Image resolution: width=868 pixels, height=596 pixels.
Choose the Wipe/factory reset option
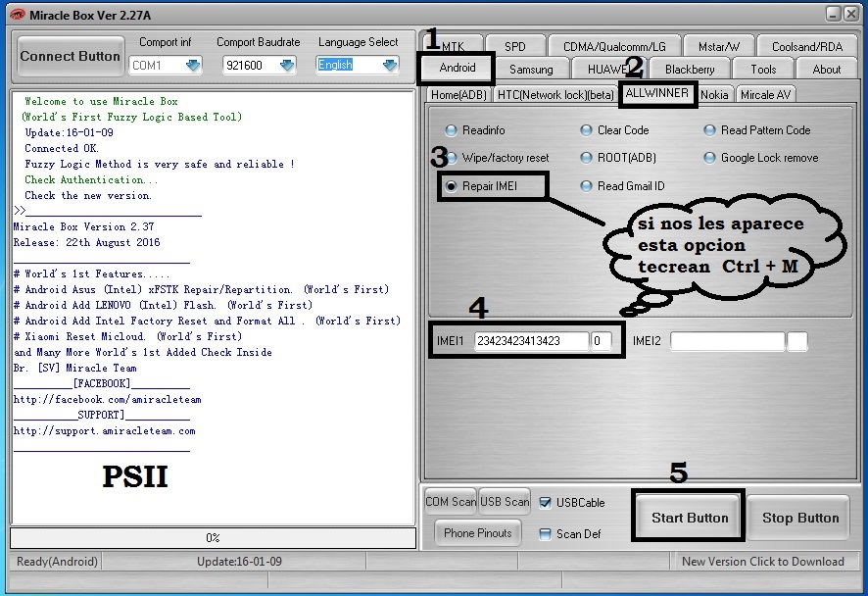click(x=453, y=158)
